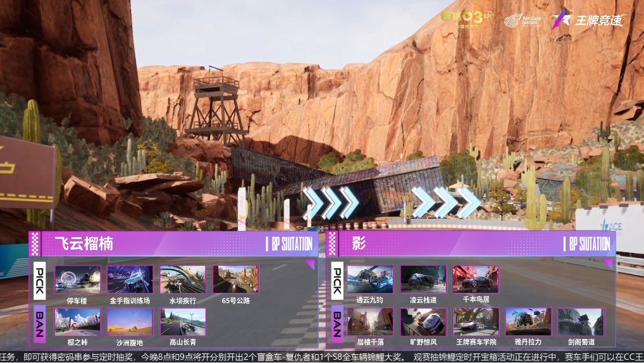The width and height of the screenshot is (644, 363).
Task: Select the 65号公路 track thumbnail
Action: (x=236, y=280)
